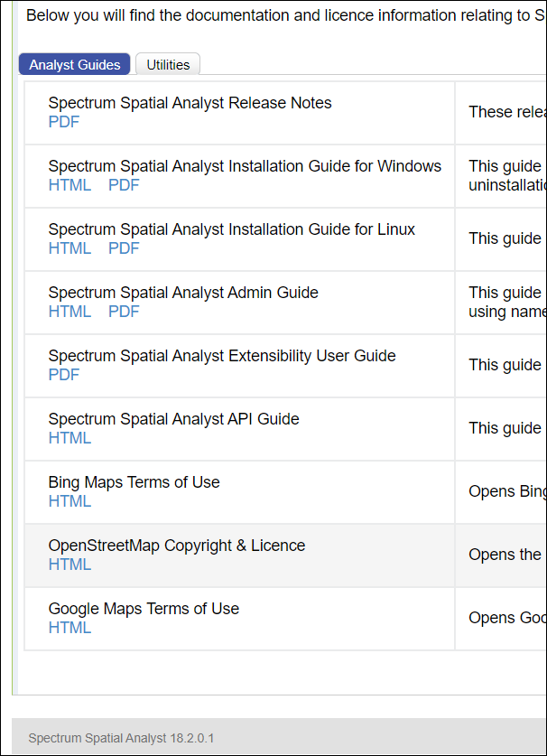Open the Utilities tab

coord(168,64)
